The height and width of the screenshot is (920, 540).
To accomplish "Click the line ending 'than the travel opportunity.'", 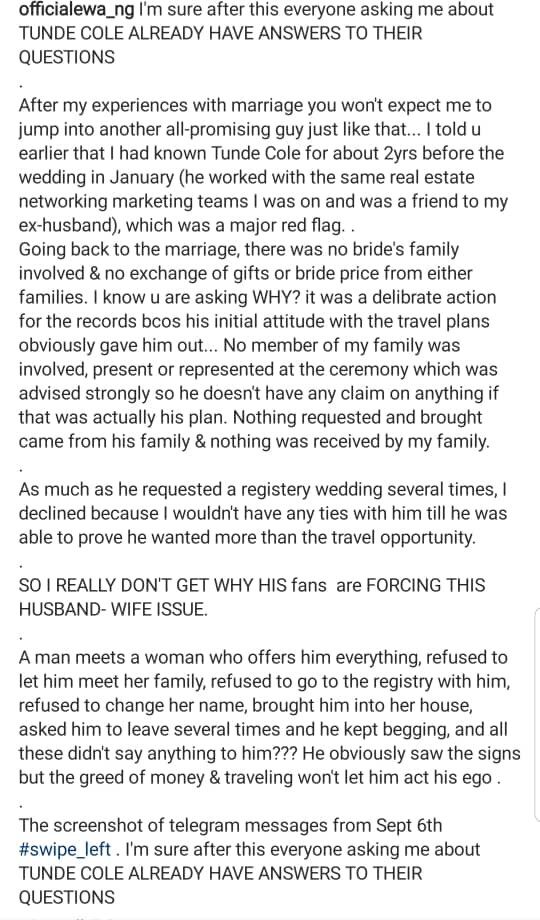I will click(247, 537).
